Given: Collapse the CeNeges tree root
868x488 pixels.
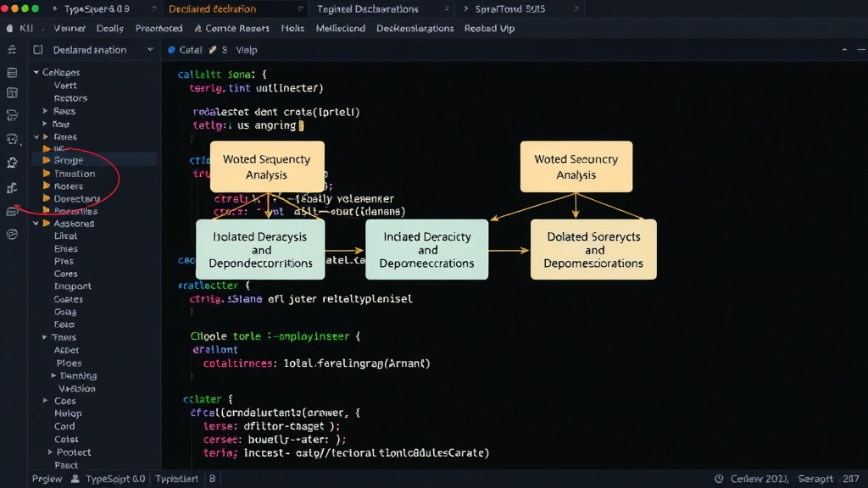Looking at the screenshot, I should [x=36, y=73].
